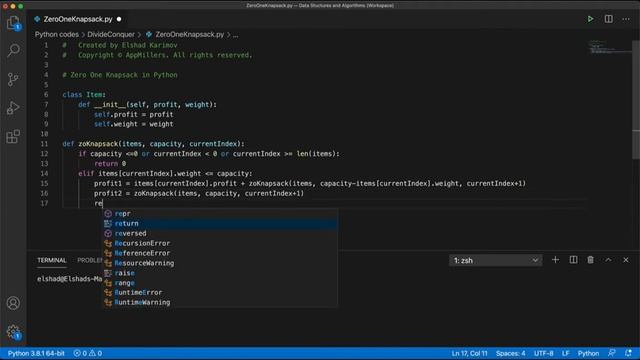This screenshot has height=360, width=640.
Task: Click the terminal prompt text elshad@Elshads
Action: [x=69, y=279]
